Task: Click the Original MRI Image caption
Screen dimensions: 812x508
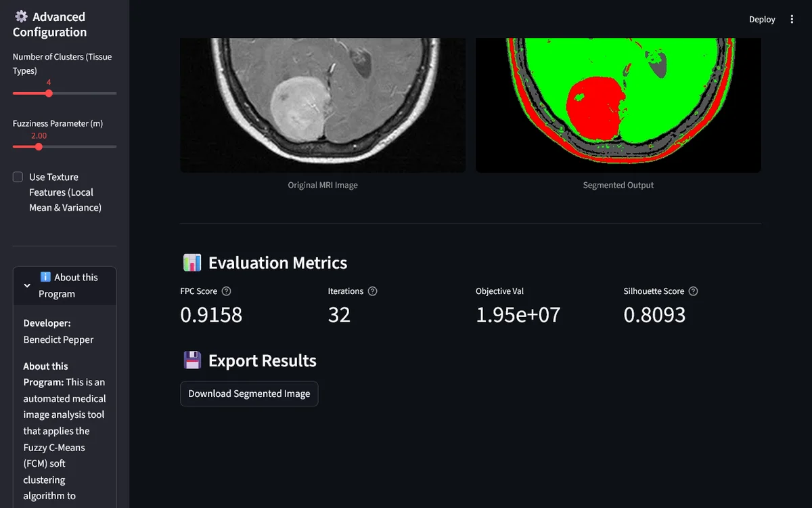Action: point(323,185)
